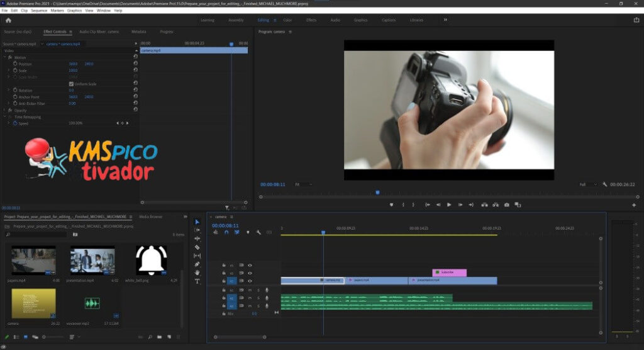
Task: Click the timeline horizontal zoom scrollbar
Action: [x=240, y=337]
